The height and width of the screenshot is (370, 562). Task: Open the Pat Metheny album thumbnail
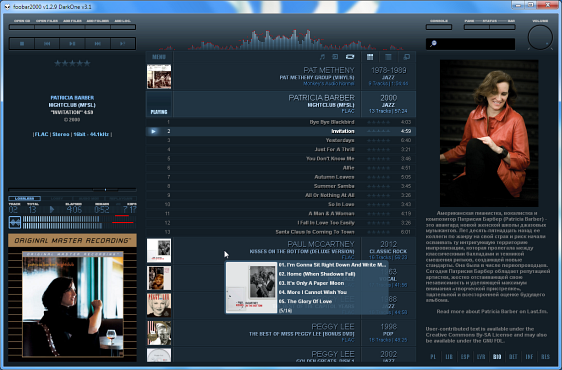click(159, 77)
